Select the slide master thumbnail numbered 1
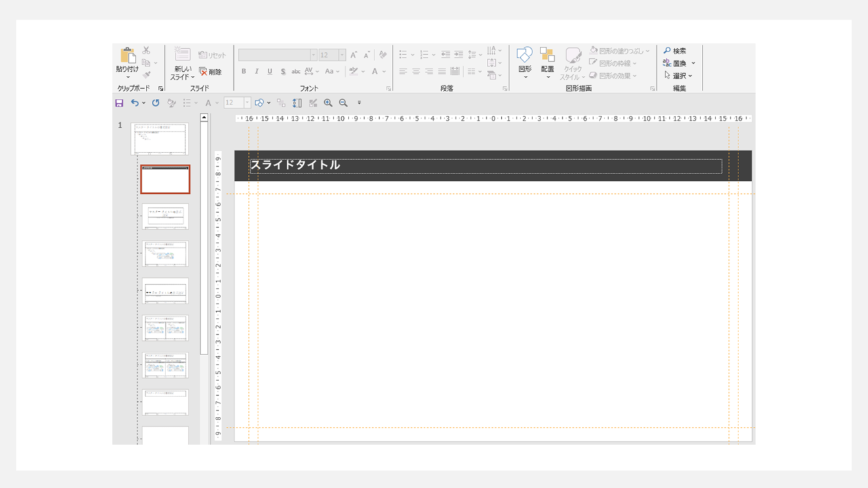The height and width of the screenshot is (488, 868). [x=160, y=139]
